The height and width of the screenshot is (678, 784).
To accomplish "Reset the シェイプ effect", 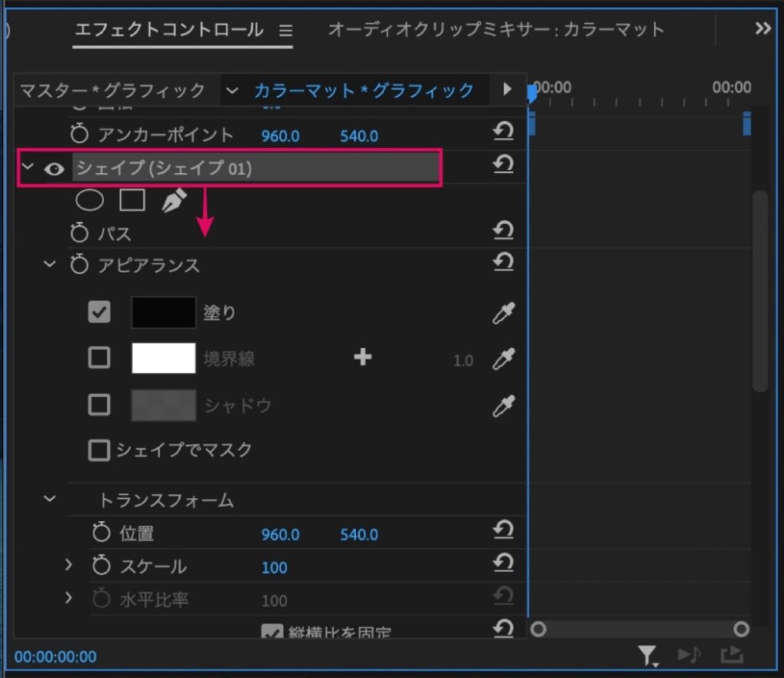I will click(x=503, y=164).
